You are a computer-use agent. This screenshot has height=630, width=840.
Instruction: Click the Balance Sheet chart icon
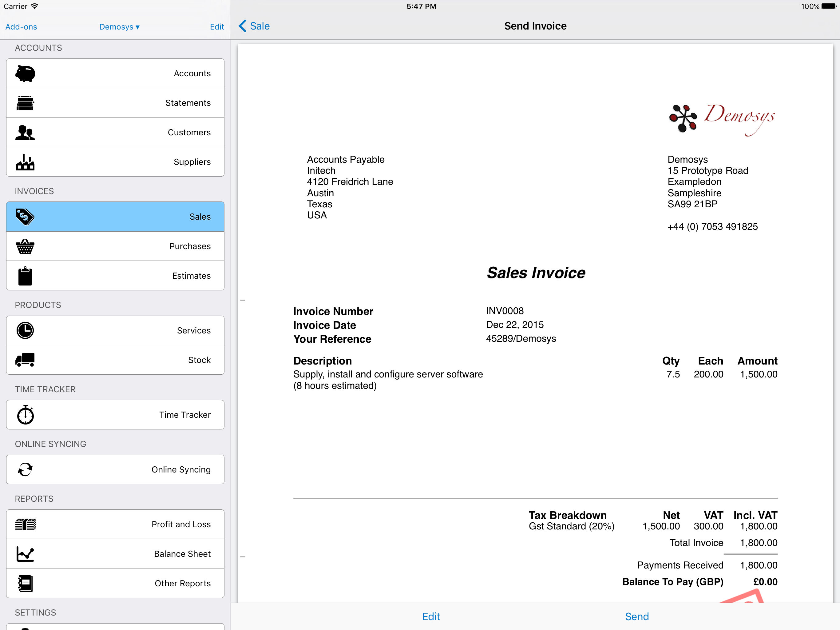tap(25, 554)
